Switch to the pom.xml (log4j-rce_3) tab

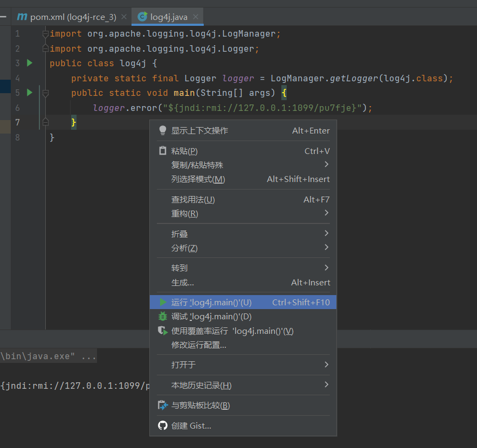point(73,17)
